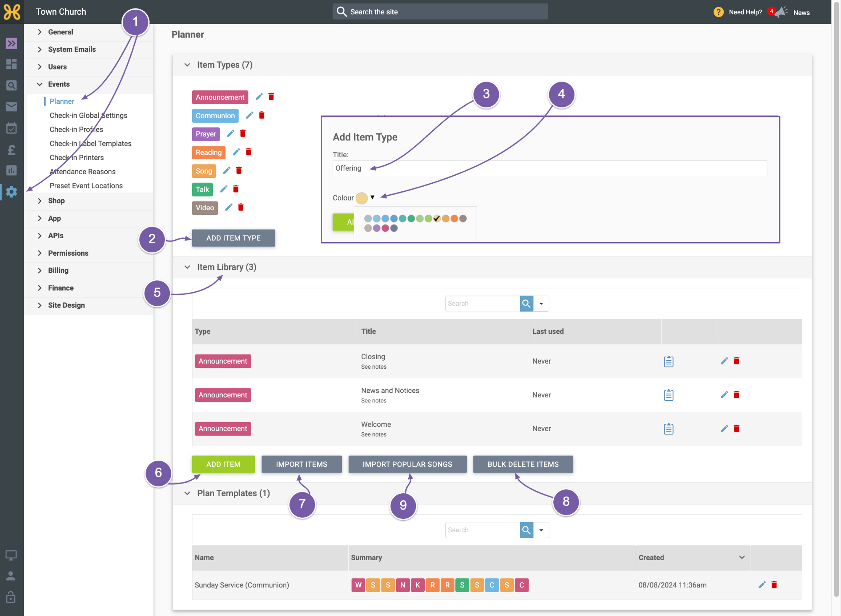This screenshot has height=616, width=841.
Task: Open the person profile icon in sidebar
Action: point(11,576)
